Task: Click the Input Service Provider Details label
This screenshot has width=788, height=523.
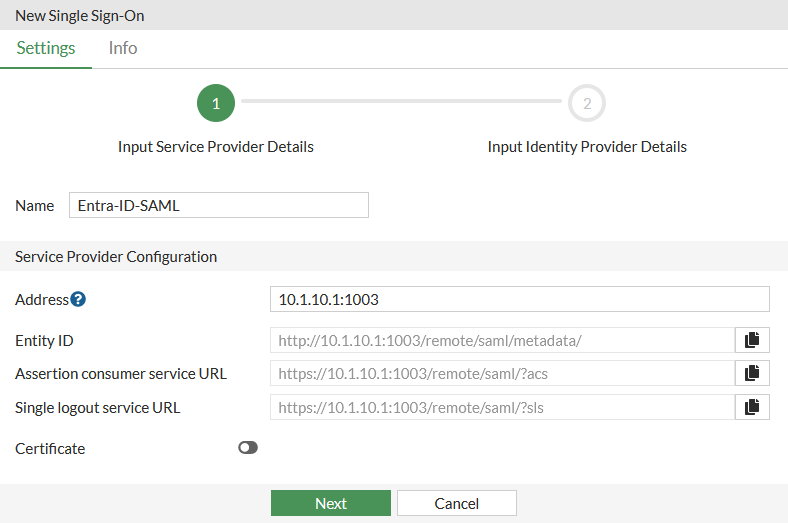Action: click(x=216, y=146)
